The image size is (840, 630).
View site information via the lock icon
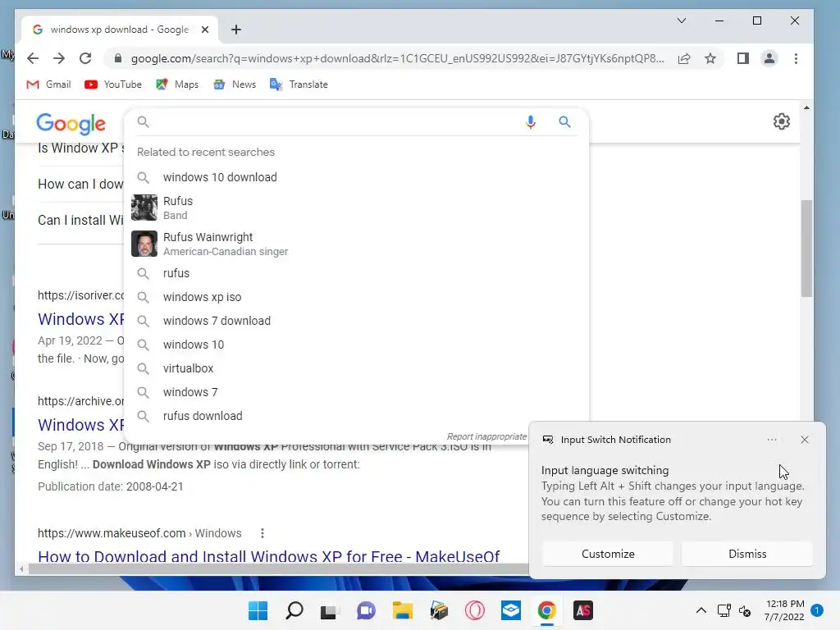click(118, 58)
